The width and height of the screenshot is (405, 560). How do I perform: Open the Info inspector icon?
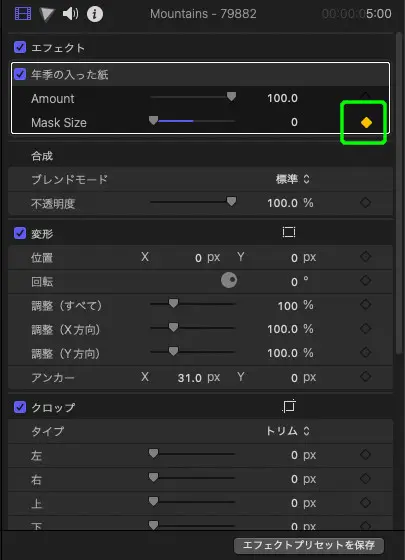95,14
